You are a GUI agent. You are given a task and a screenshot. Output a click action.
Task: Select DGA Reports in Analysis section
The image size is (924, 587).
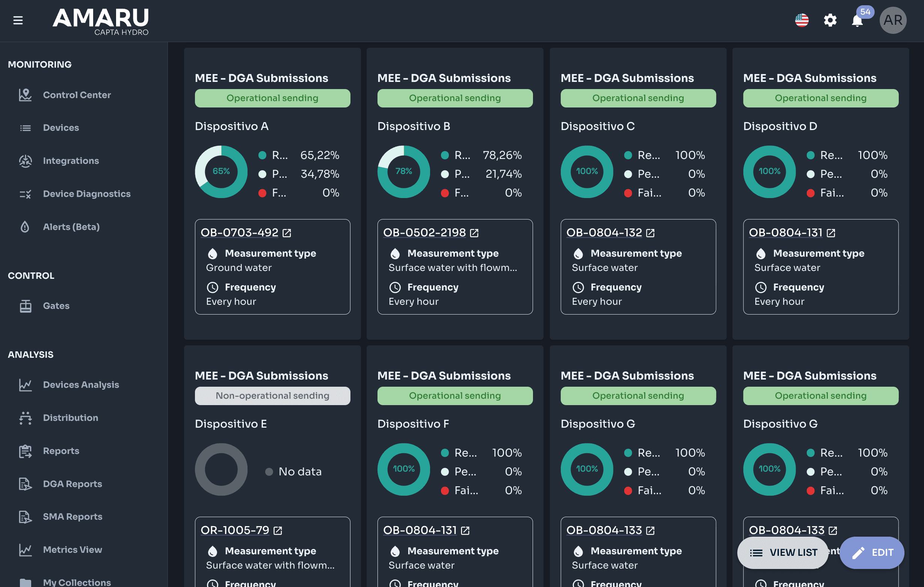coord(72,484)
